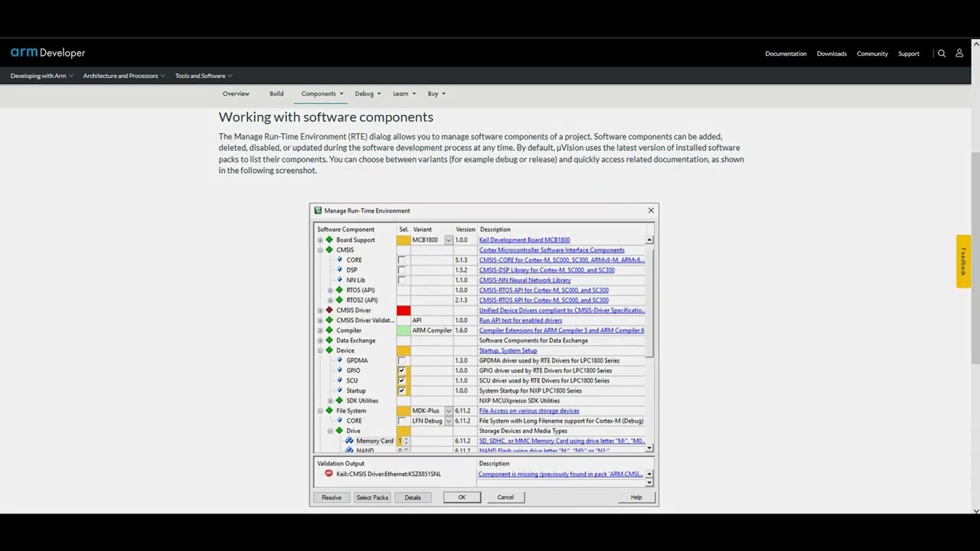Collapse the Device tree node
This screenshot has height=551, width=980.
point(320,350)
